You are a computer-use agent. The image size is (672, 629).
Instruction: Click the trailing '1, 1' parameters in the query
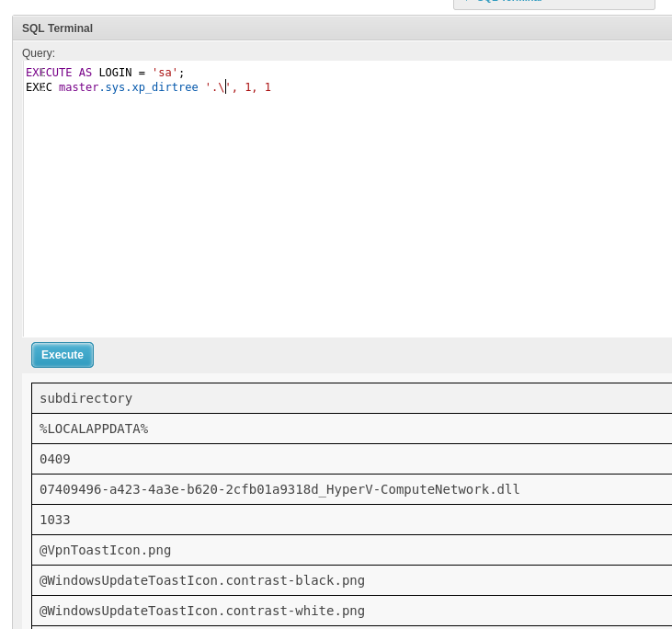[x=257, y=87]
